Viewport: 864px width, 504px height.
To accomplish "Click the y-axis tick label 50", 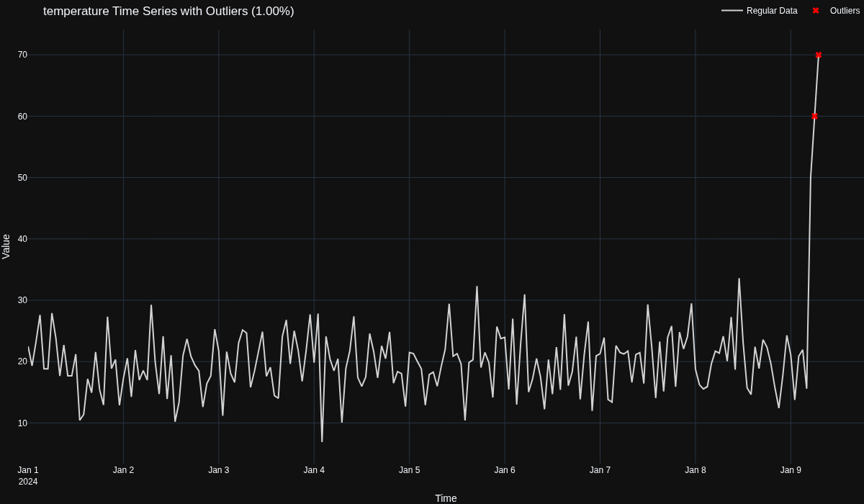I will (x=22, y=178).
